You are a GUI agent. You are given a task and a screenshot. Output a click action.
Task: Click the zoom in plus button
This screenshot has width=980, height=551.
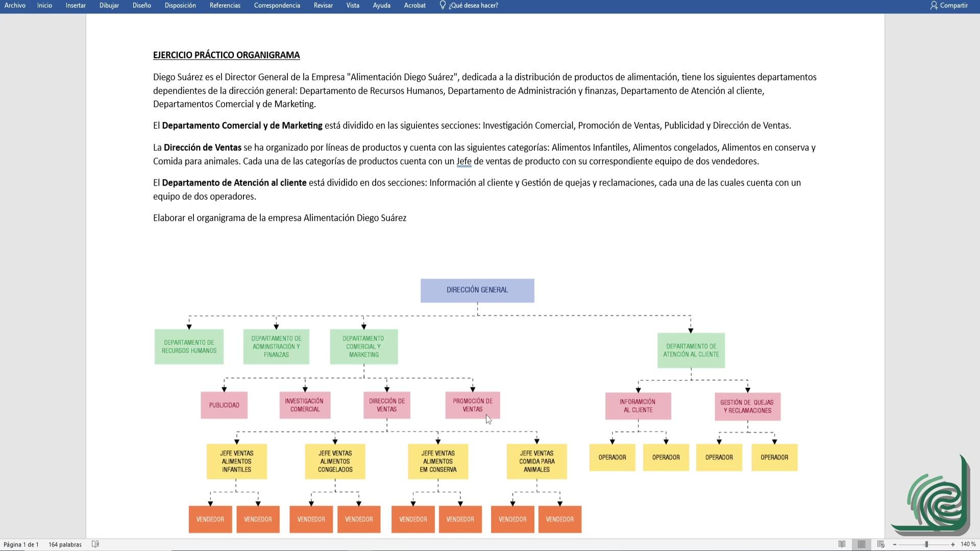[953, 544]
